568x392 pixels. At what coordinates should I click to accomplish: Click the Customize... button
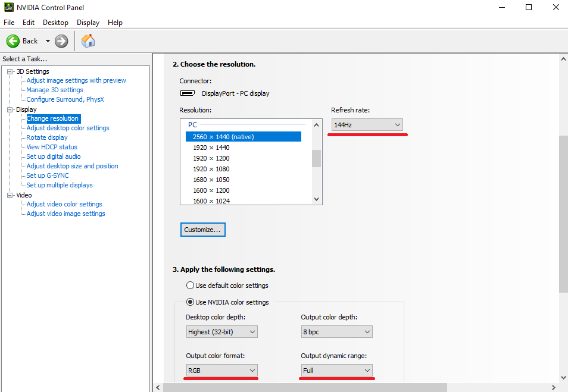(203, 230)
